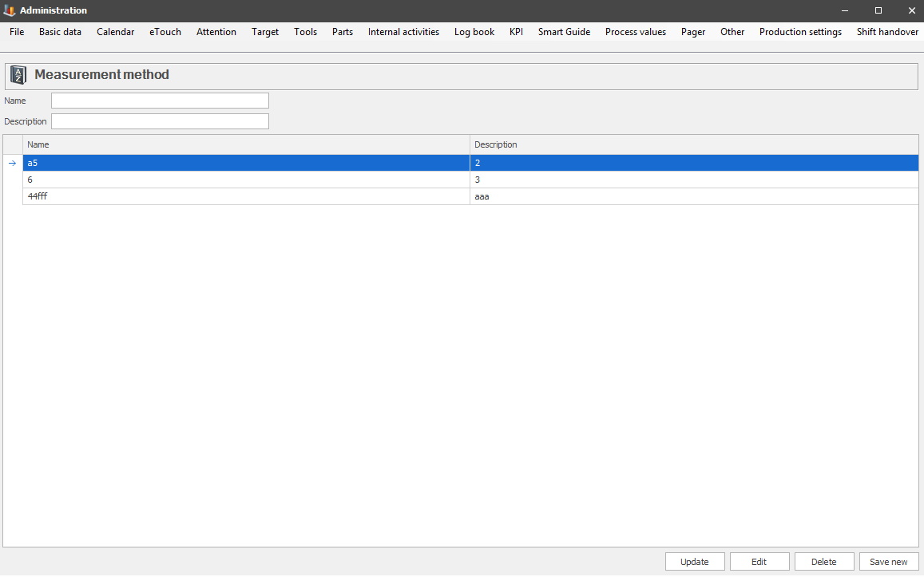
Task: Click the blue row indicator arrow
Action: (x=12, y=163)
